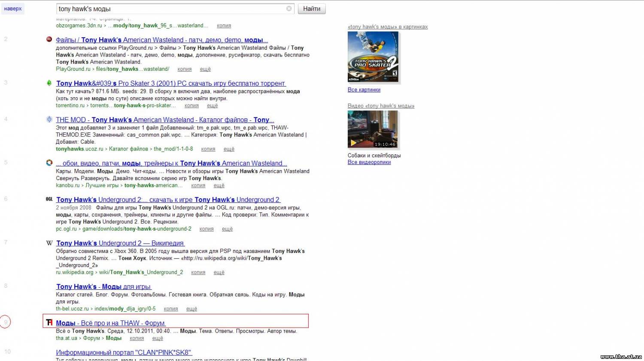Expand ещё for the kanobu.ru result
This screenshot has height=361, width=644.
click(x=219, y=186)
